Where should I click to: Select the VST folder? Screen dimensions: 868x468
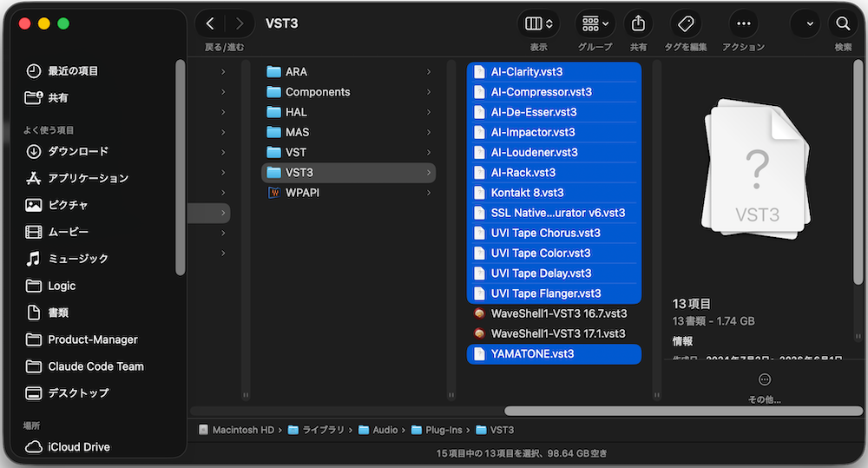pos(348,152)
